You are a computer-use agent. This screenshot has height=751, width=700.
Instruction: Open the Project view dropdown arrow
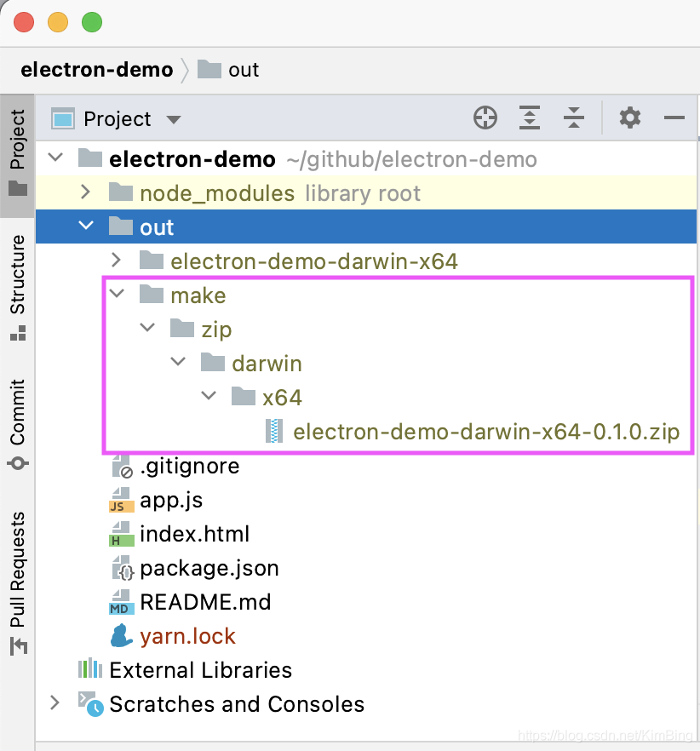pyautogui.click(x=173, y=119)
